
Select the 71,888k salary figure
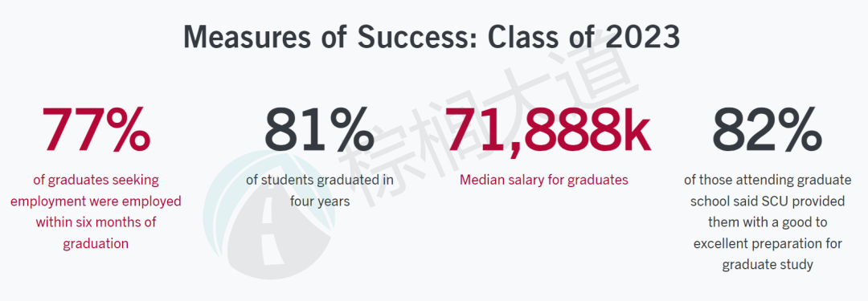point(548,130)
